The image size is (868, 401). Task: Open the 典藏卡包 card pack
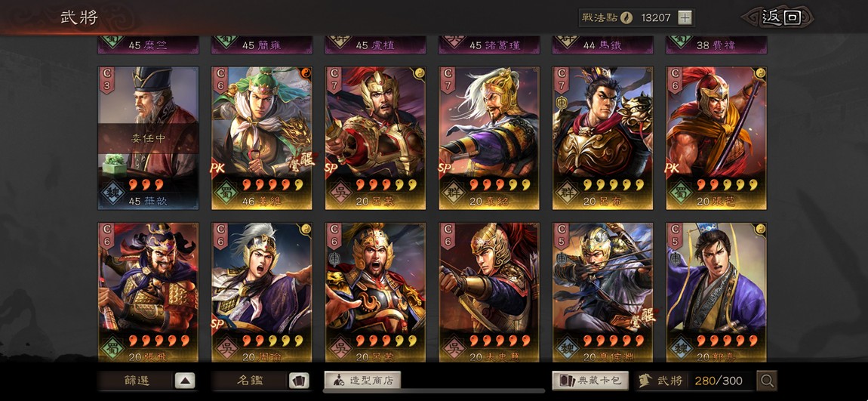(x=590, y=381)
